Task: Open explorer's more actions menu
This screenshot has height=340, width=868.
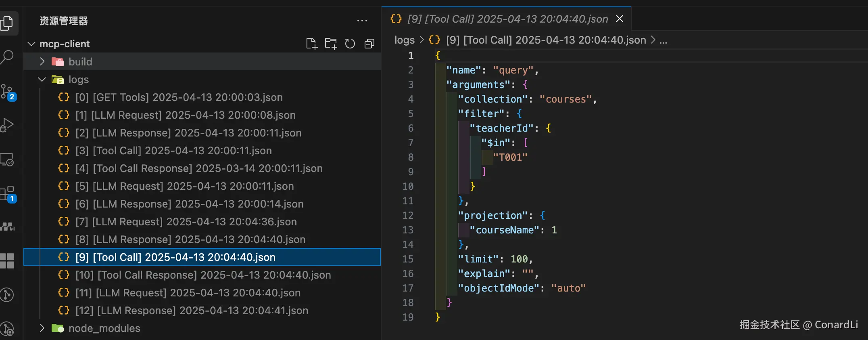Action: tap(362, 21)
